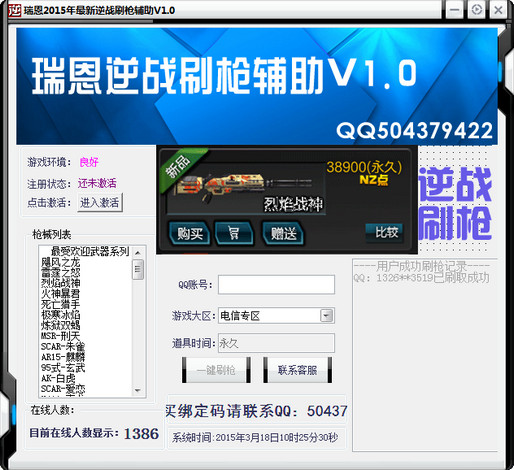Click the QQ504379422 banner text

[414, 131]
